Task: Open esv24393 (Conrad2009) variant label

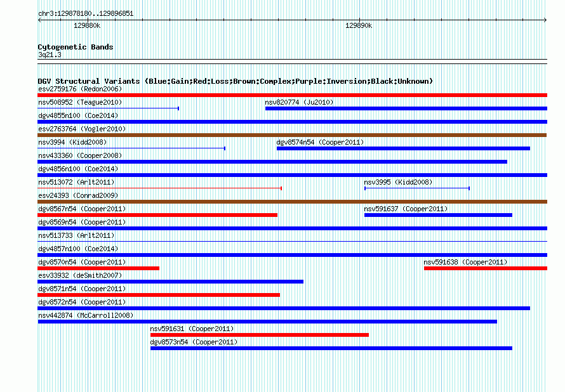Action: (x=78, y=195)
